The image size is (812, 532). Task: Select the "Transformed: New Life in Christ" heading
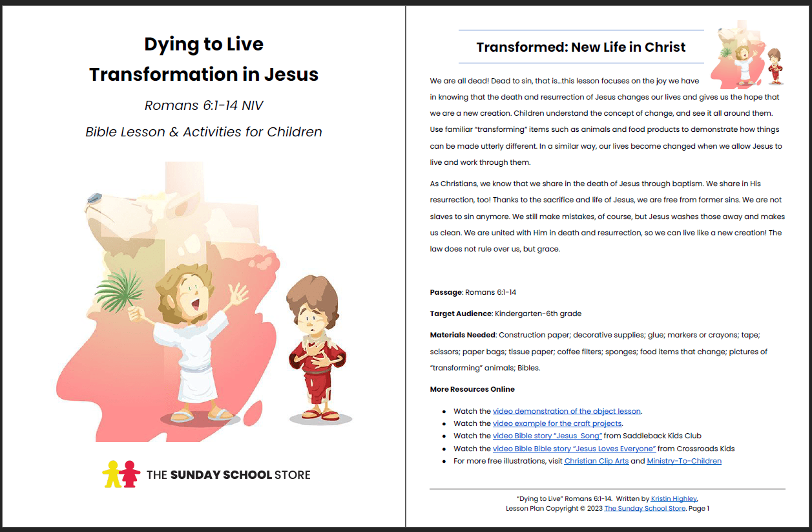(x=580, y=45)
